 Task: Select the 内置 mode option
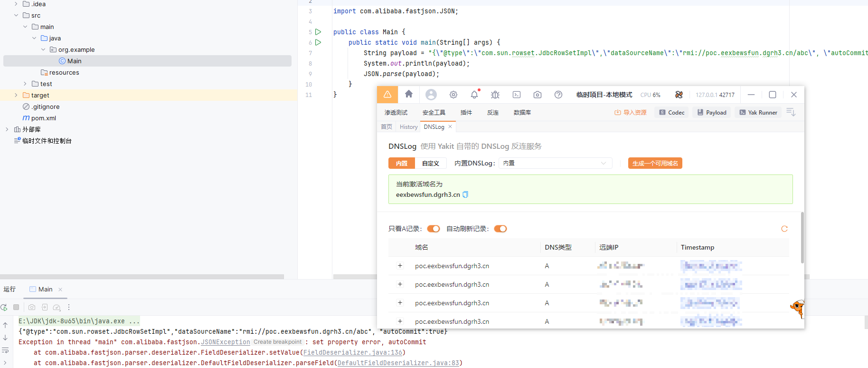coord(402,163)
